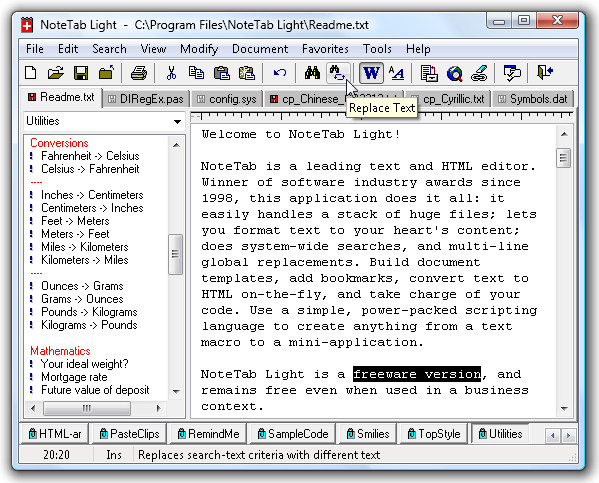Switch to the DIRegEx.pas tab
599x483 pixels.
point(146,99)
